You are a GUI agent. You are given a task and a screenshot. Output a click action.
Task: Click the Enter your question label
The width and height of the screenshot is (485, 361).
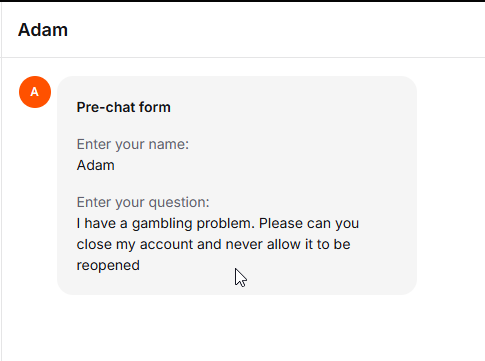point(143,202)
